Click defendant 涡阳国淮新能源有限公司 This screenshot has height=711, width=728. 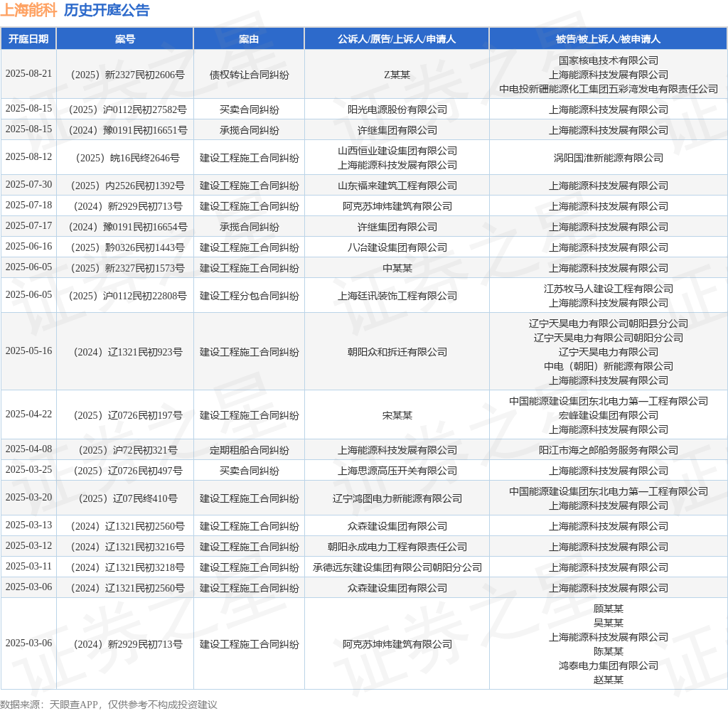pyautogui.click(x=609, y=158)
